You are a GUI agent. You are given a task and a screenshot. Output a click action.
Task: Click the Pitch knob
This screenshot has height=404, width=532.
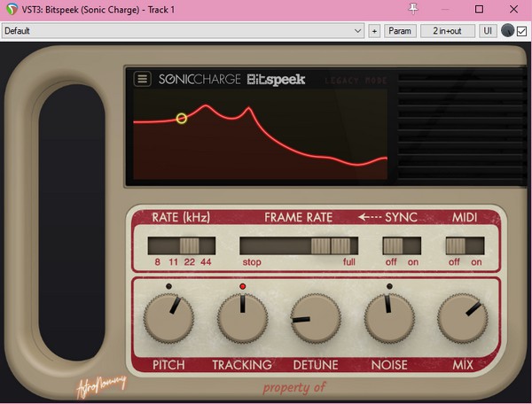(168, 318)
